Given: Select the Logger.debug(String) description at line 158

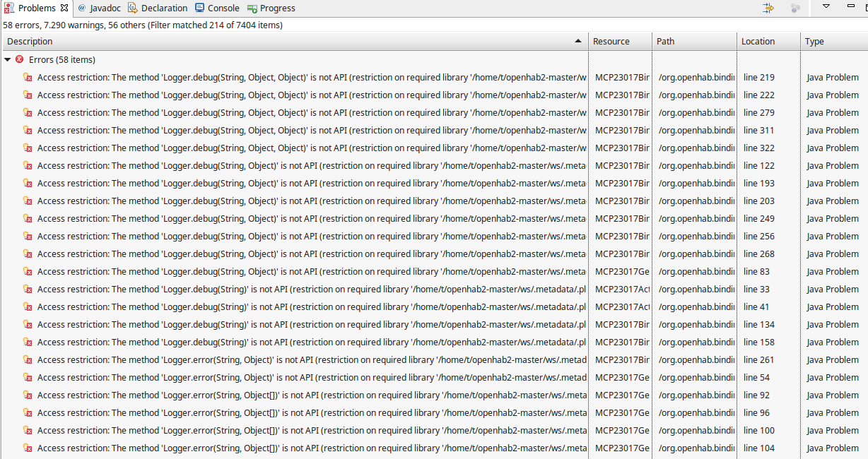Looking at the screenshot, I should [x=312, y=342].
